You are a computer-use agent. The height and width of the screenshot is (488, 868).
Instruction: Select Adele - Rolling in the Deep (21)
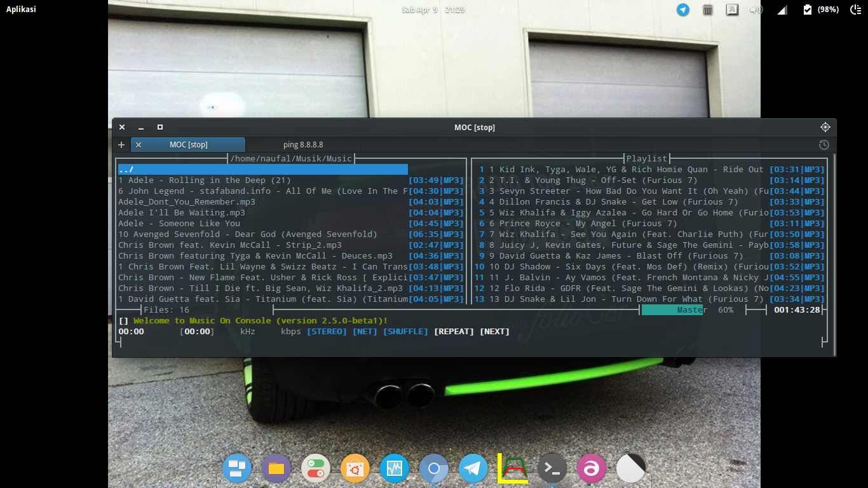(291, 180)
